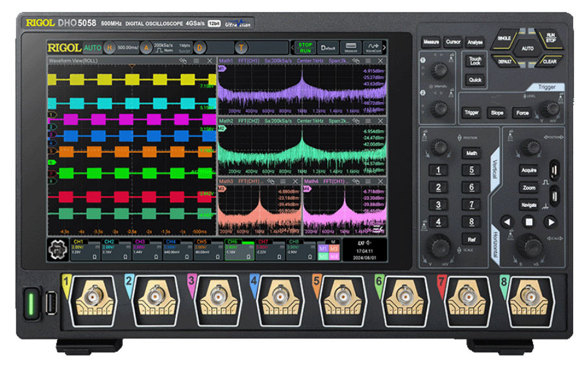Tap the speaker sound icon near clock
Image resolution: width=588 pixels, height=370 pixels.
tap(369, 243)
